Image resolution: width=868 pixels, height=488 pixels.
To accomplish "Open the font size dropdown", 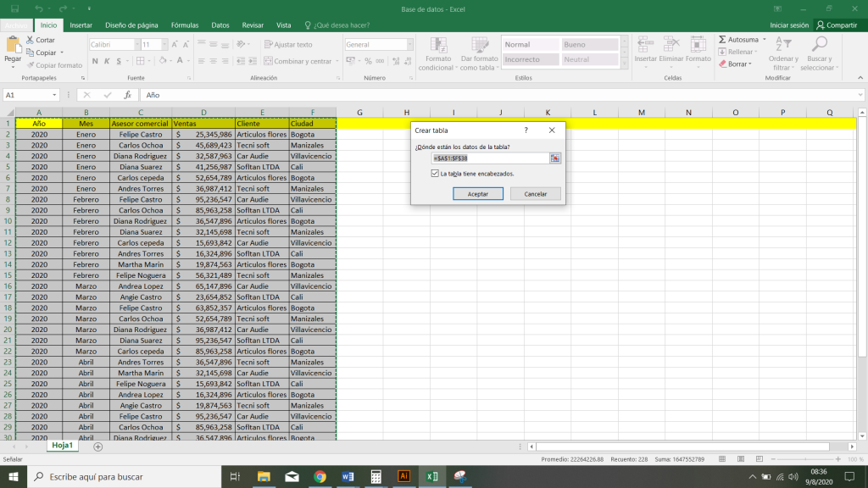I will point(164,44).
